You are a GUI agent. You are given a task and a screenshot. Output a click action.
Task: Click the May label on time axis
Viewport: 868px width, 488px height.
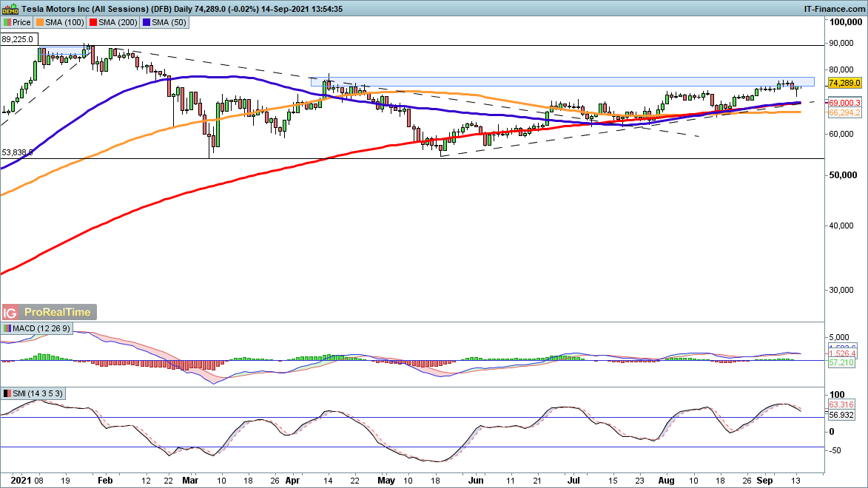tap(386, 481)
